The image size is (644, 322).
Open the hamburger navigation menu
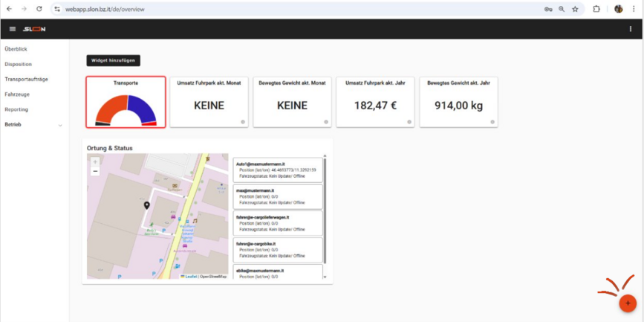pos(12,29)
